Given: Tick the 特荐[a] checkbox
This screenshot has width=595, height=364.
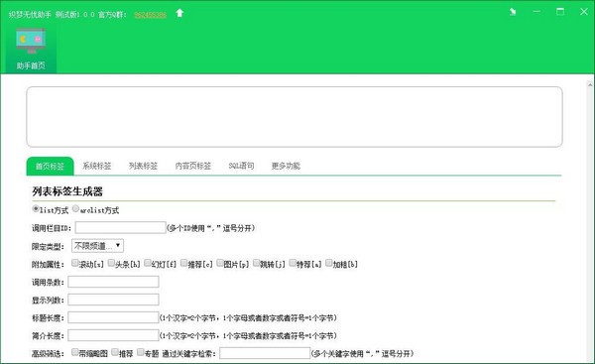Looking at the screenshot, I should click(x=293, y=263).
